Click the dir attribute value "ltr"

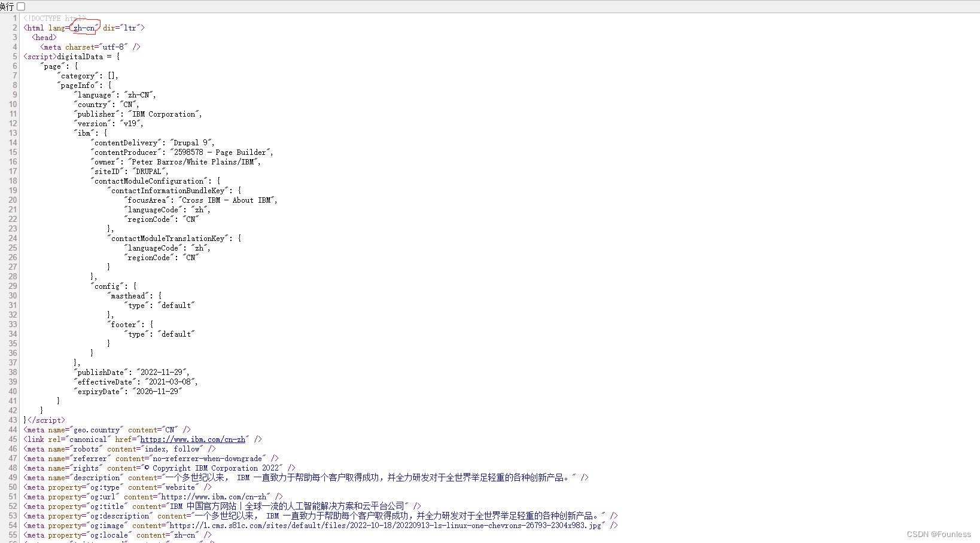click(x=130, y=28)
